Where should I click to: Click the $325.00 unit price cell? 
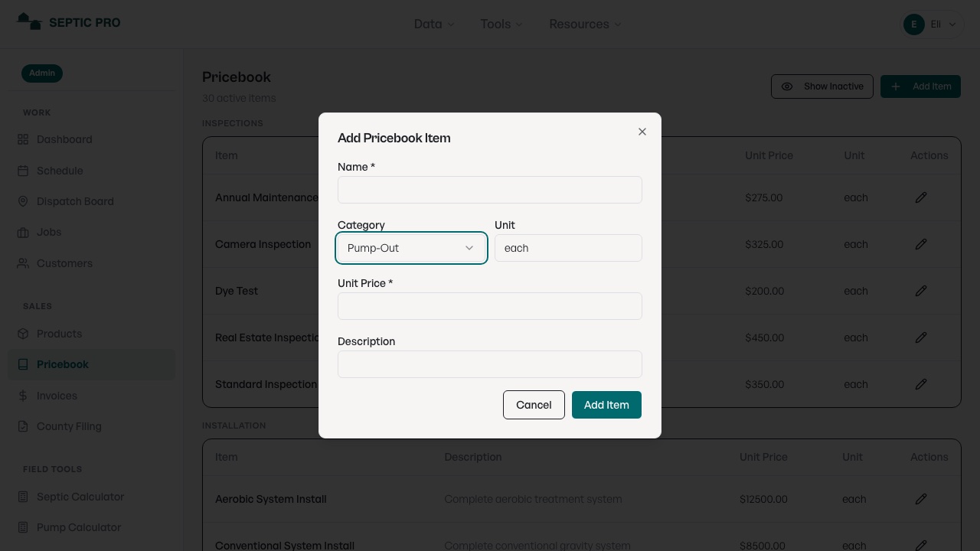(x=764, y=244)
